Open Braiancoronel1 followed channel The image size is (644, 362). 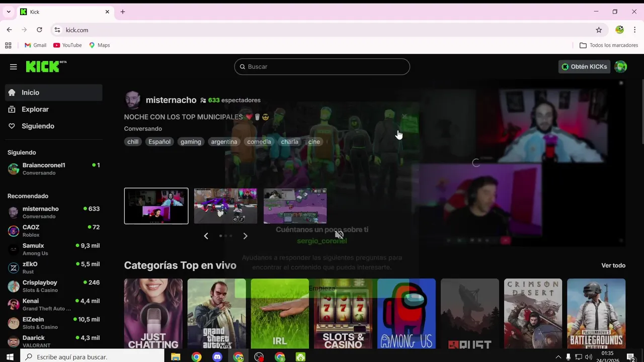point(54,169)
